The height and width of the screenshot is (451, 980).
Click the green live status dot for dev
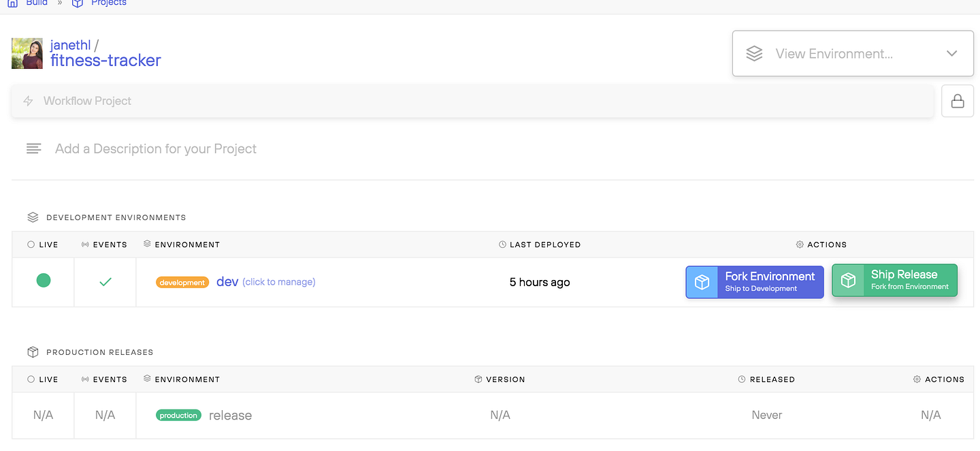[x=44, y=280]
